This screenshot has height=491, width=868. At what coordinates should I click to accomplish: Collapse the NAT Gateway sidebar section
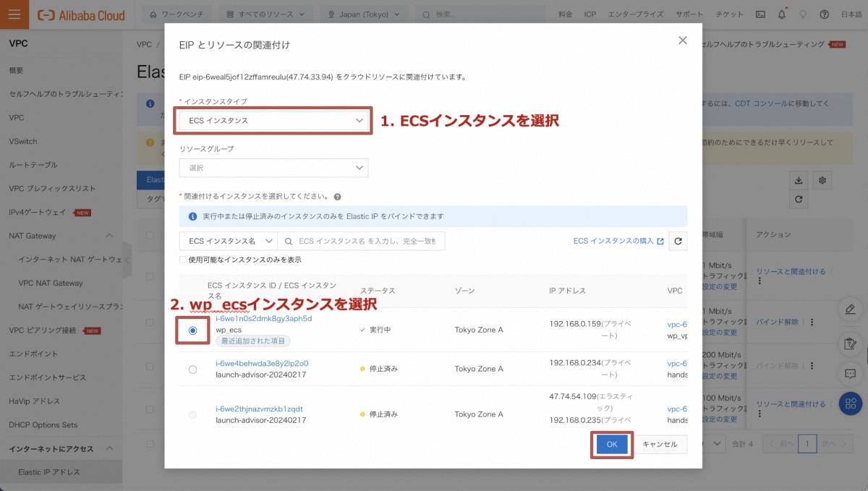(x=109, y=236)
